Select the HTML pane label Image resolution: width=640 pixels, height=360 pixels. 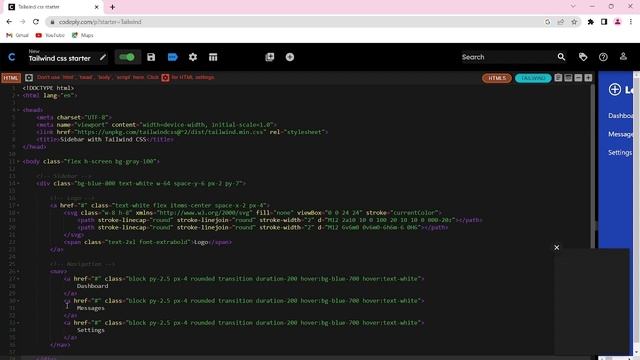pos(11,78)
